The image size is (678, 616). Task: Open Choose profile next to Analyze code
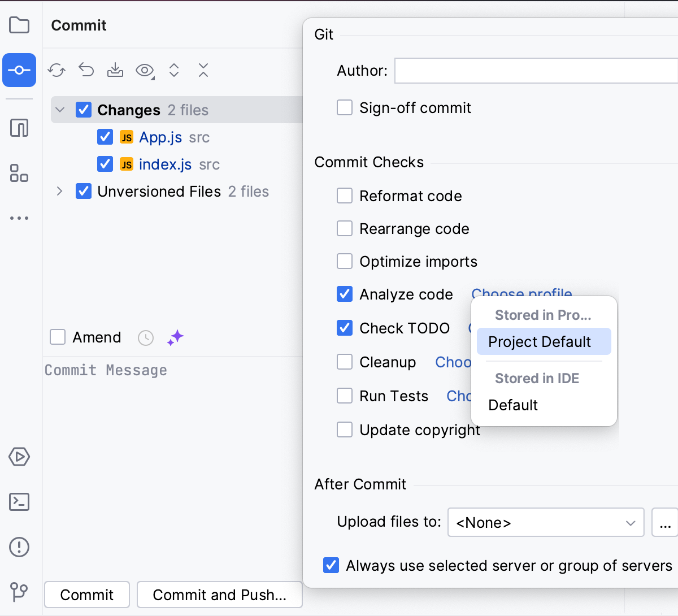(521, 294)
